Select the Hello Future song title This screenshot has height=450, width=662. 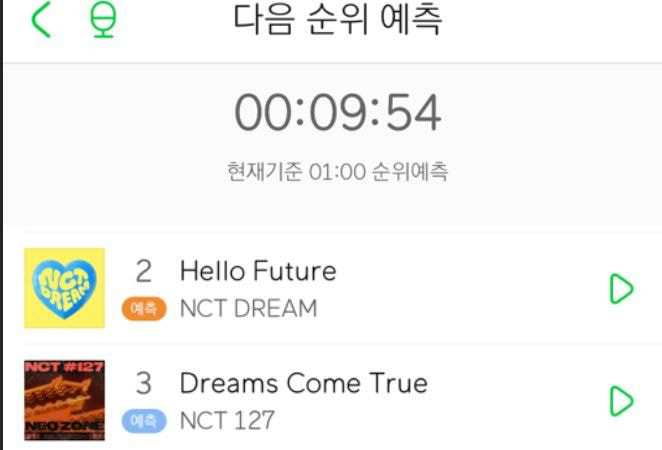(x=258, y=271)
